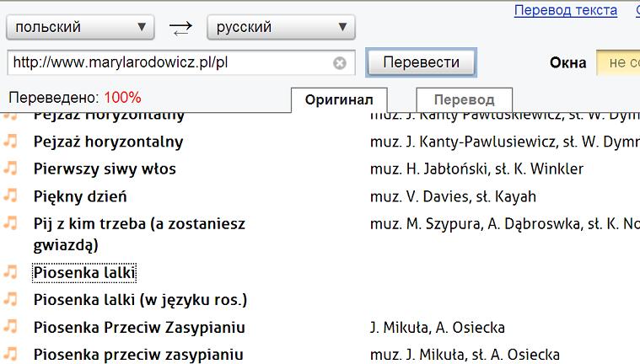Switch to the Оригинал tab
The width and height of the screenshot is (640, 364).
coord(339,99)
